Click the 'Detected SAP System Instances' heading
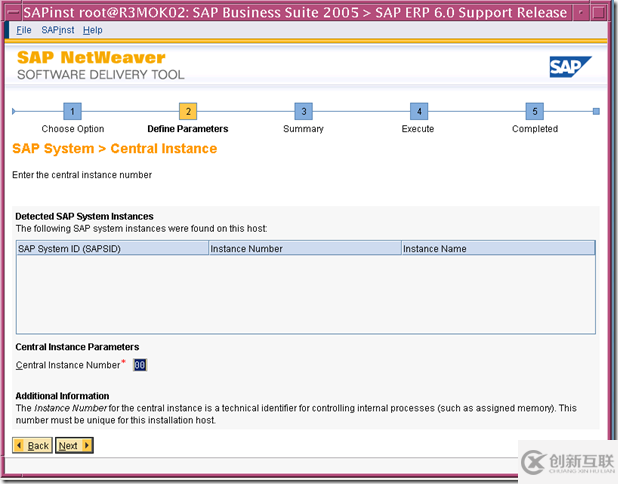 (x=84, y=216)
